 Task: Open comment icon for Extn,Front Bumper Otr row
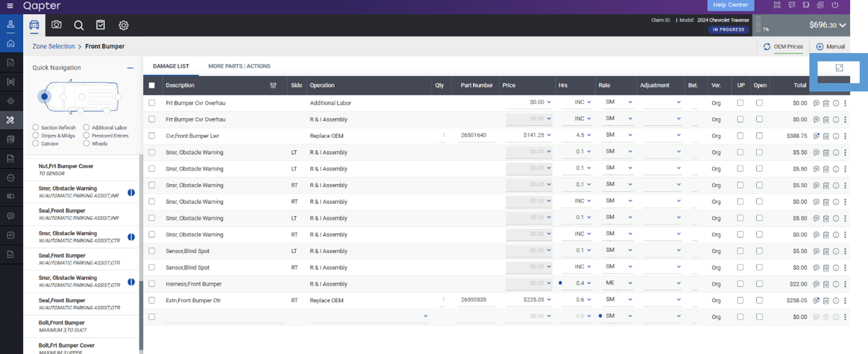(x=816, y=301)
